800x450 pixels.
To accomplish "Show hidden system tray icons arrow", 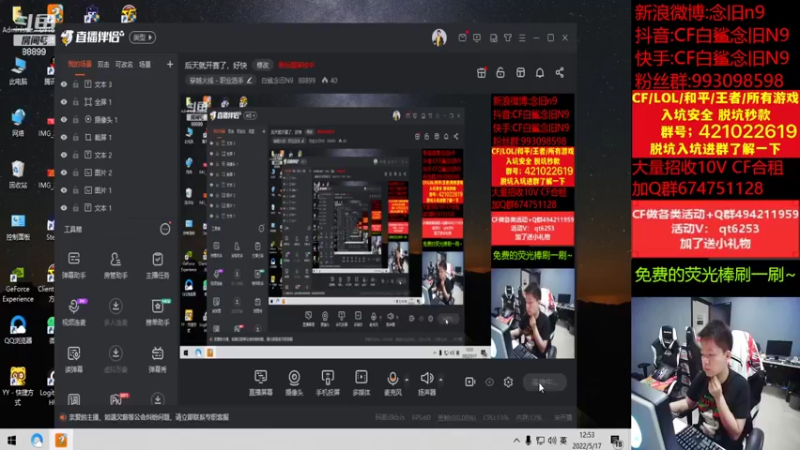I will (516, 440).
